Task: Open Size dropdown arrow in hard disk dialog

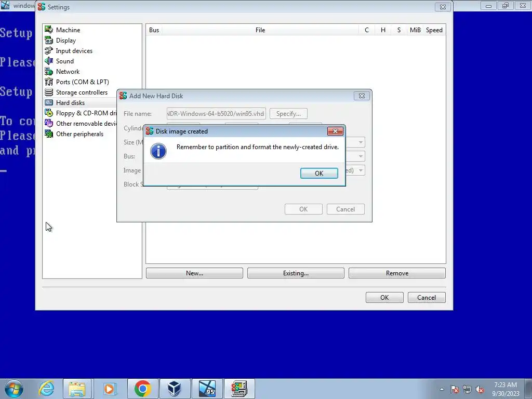Action: click(x=361, y=142)
